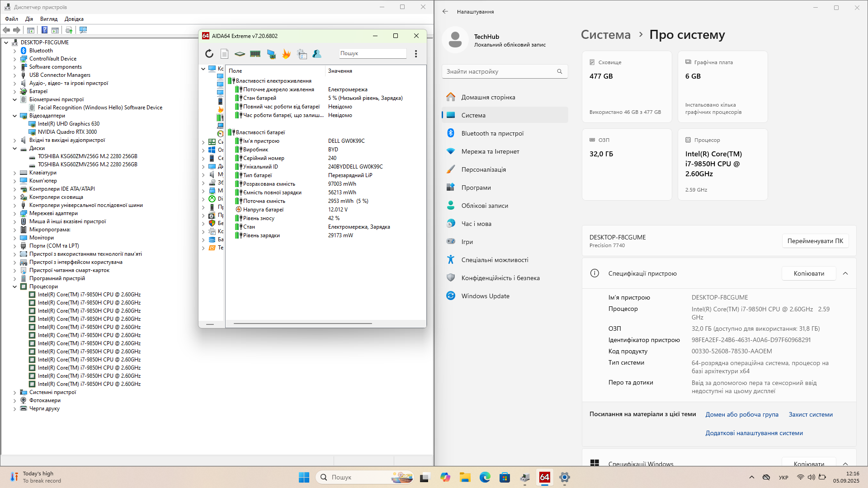
Task: Open Settings gear icon on taskbar
Action: click(x=565, y=477)
